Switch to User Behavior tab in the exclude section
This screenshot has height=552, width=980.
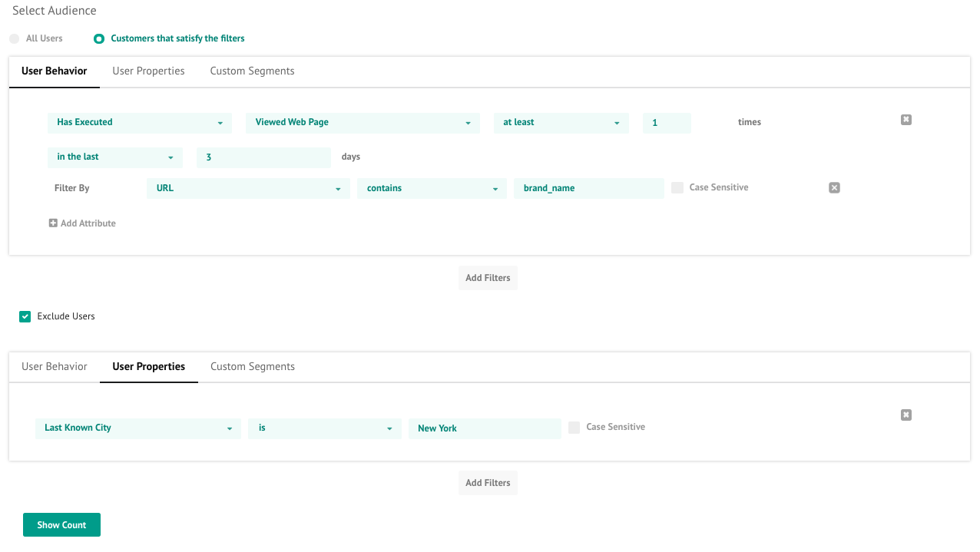point(55,367)
